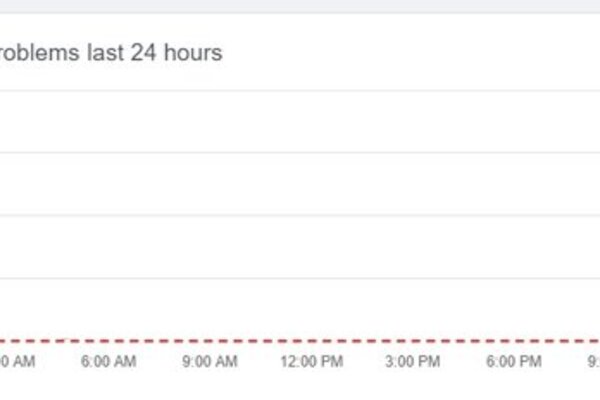600x400 pixels.
Task: Click red dashed line above 6:00 PM
Action: [514, 340]
